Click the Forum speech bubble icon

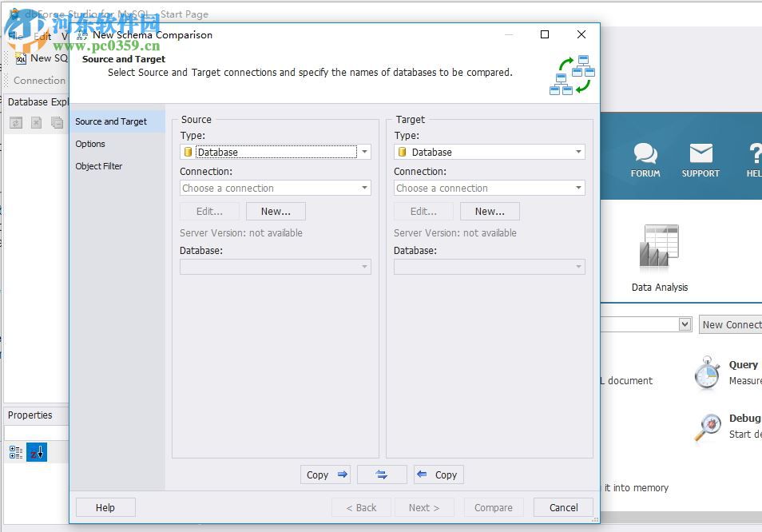pyautogui.click(x=645, y=152)
